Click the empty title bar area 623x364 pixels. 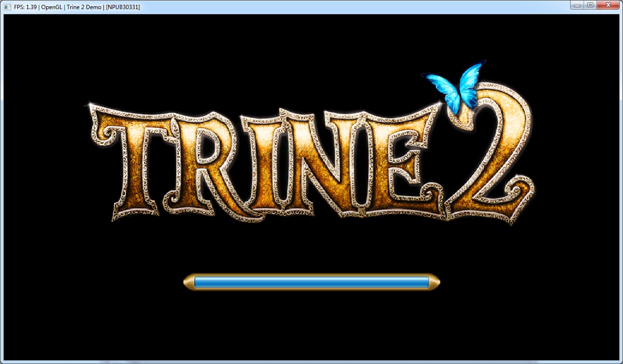point(336,7)
